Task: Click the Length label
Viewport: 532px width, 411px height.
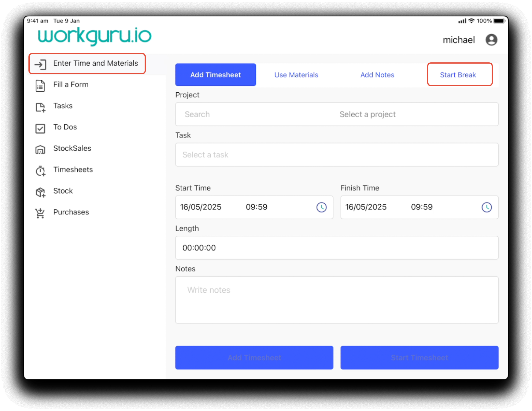Action: point(187,229)
